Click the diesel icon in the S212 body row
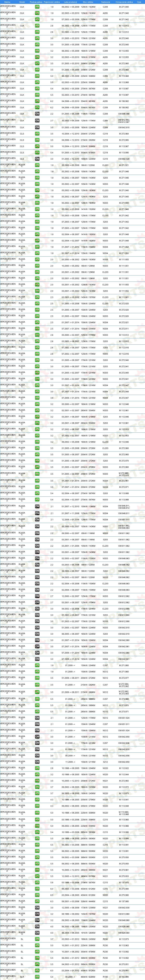 tap(37, 762)
